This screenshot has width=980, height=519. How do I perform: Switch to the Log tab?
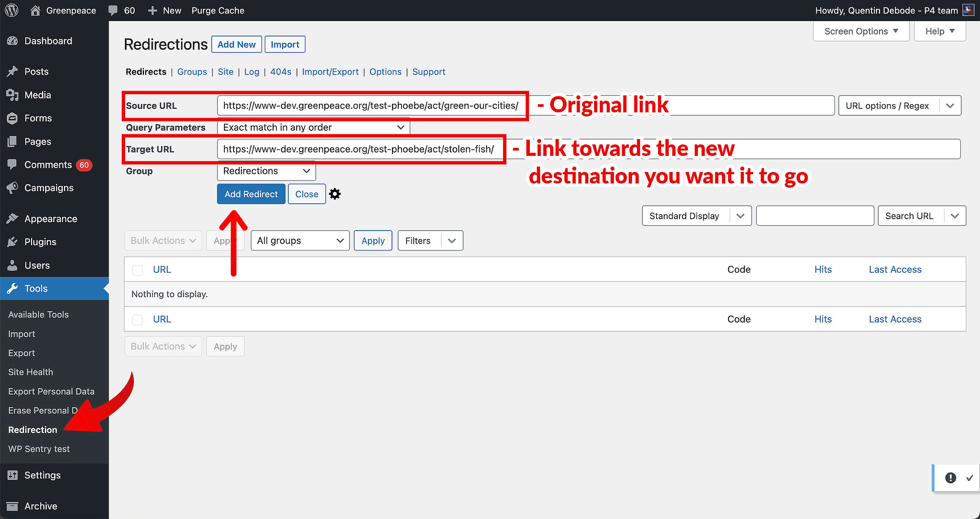252,72
